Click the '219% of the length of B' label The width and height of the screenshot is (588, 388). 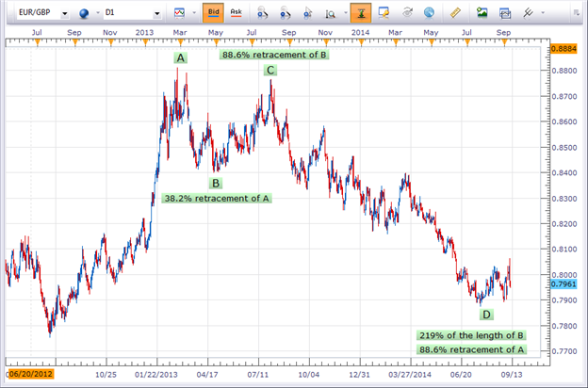pos(471,335)
